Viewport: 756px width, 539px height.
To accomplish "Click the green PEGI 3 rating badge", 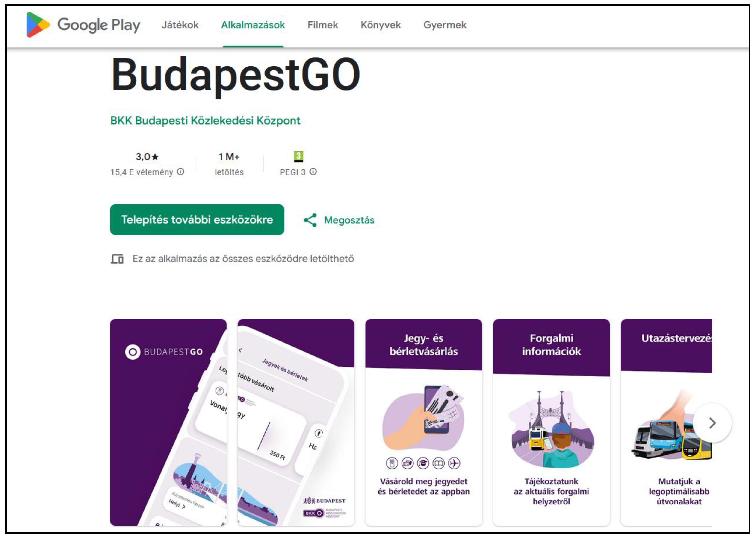I will pyautogui.click(x=298, y=156).
